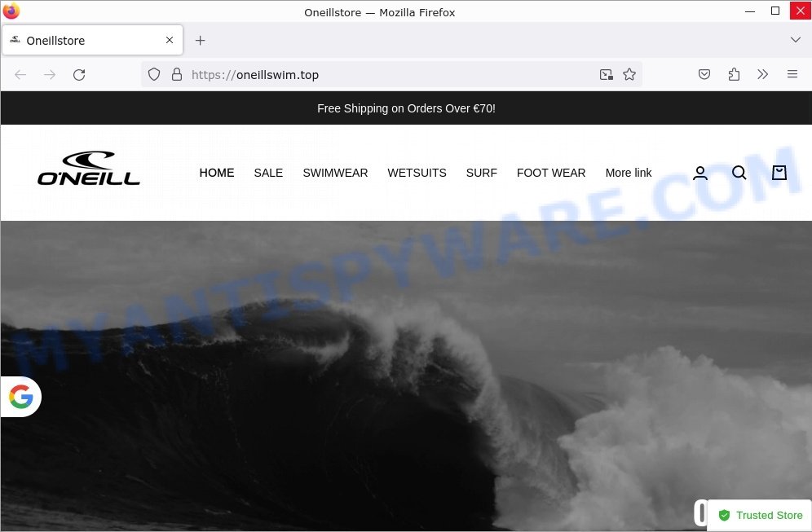Viewport: 812px width, 532px height.
Task: Click the Trusted Store badge
Action: pos(760,516)
